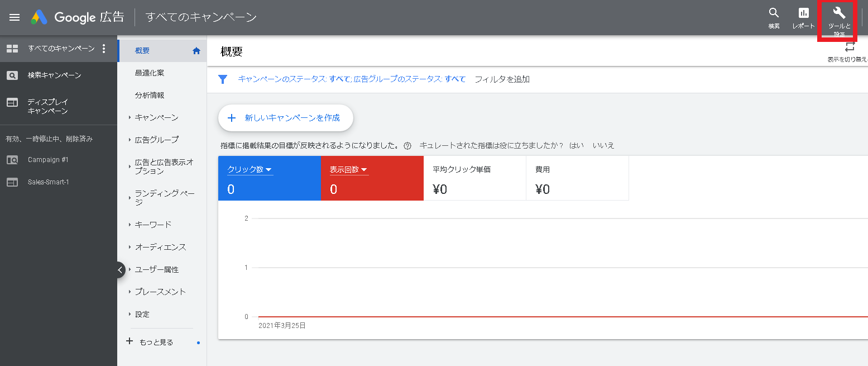Select the blue クリック数 metric tile
The image size is (868, 366).
click(x=270, y=178)
